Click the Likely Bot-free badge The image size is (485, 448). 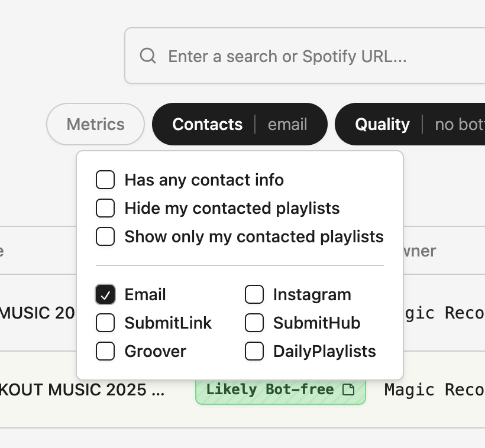pos(272,389)
